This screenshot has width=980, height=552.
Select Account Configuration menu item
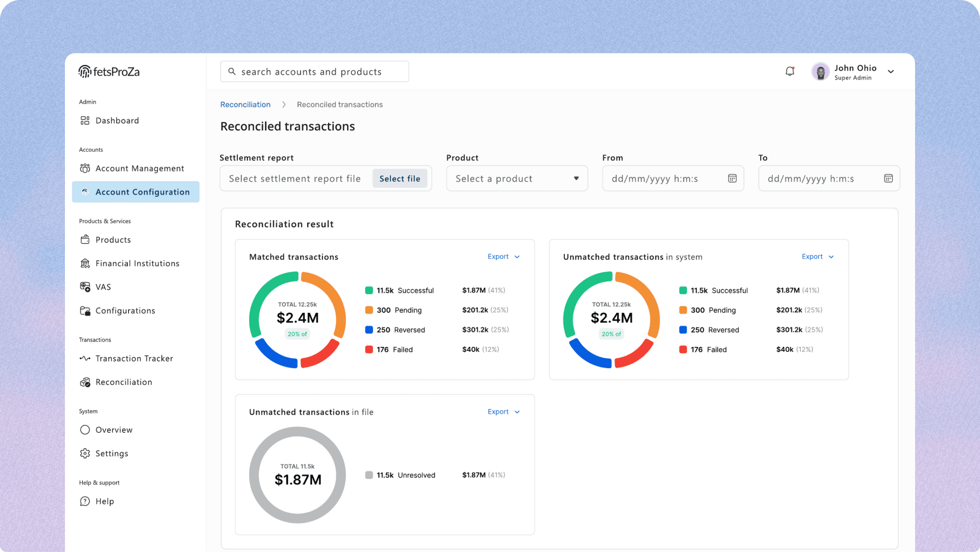click(136, 192)
